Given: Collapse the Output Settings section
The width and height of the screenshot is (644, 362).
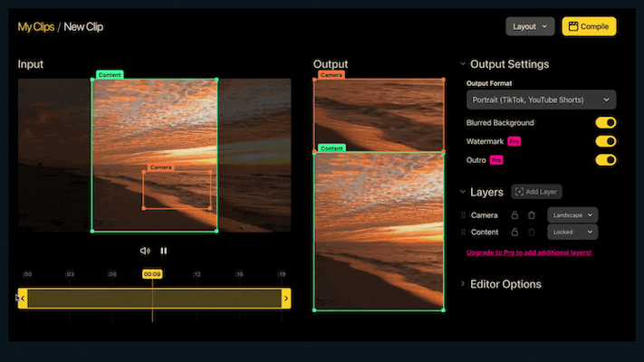Looking at the screenshot, I should click(x=463, y=64).
